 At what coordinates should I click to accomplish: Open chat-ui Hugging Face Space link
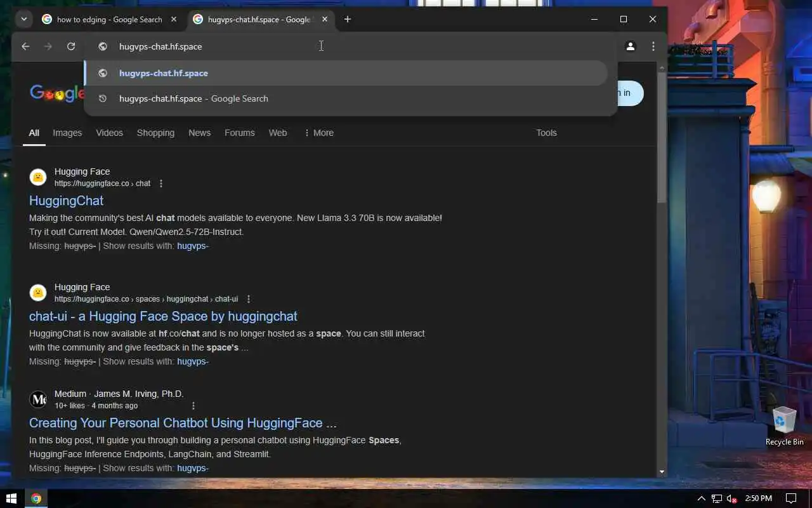pos(163,316)
